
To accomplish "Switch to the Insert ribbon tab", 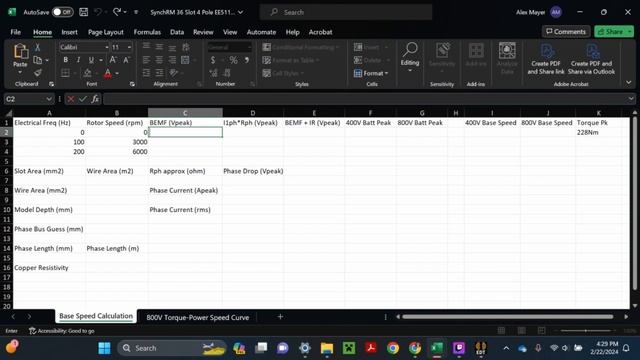I will 69,32.
